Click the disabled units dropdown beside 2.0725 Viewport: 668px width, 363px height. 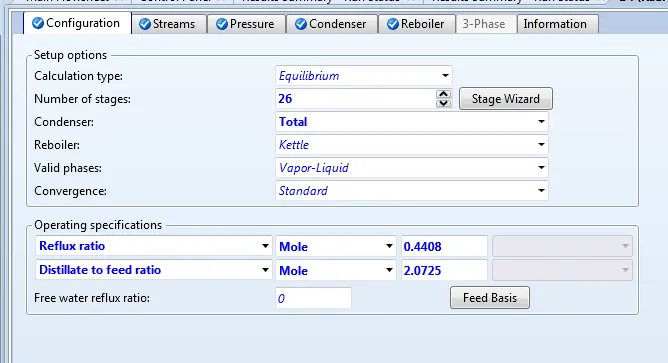tap(562, 270)
